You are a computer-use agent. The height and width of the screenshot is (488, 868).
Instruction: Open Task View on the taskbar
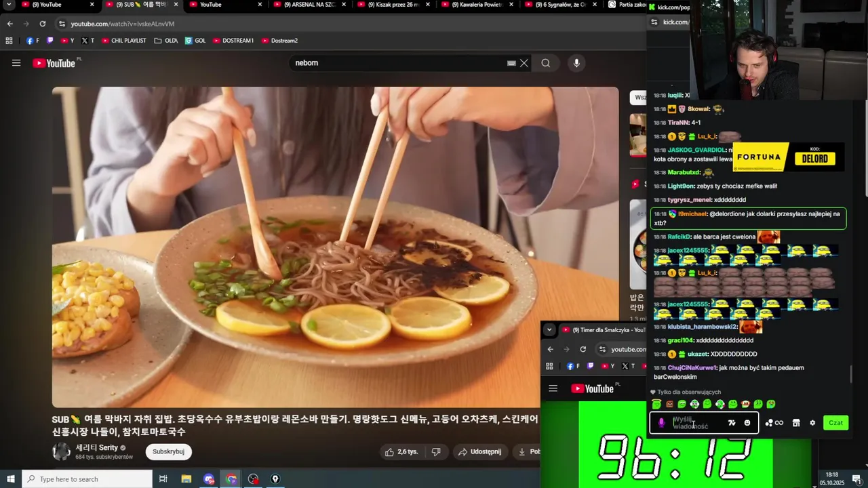[163, 479]
